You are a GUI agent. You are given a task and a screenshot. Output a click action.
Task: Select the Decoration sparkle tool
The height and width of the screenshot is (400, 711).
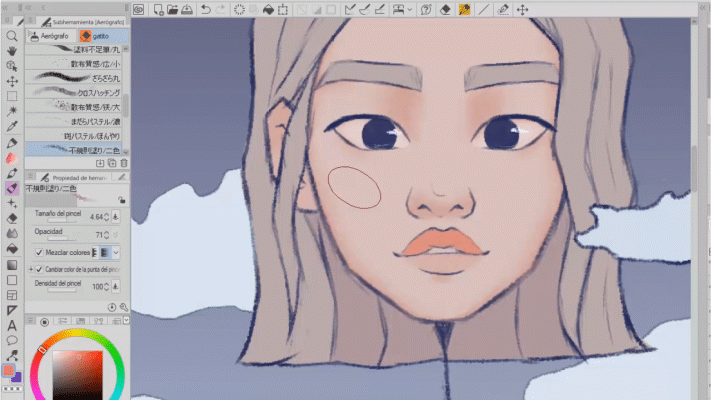(12, 204)
